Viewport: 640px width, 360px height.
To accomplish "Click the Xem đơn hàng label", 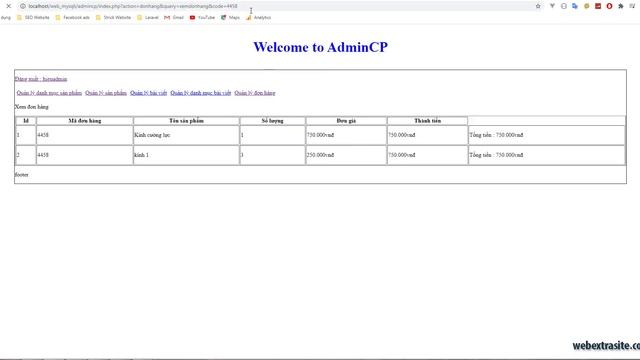I will tap(31, 107).
